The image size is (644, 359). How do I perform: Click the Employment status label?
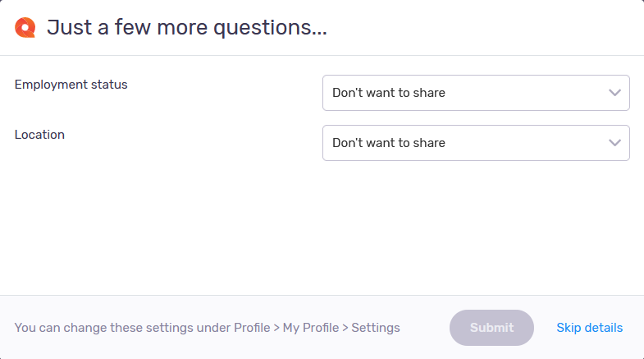(71, 85)
